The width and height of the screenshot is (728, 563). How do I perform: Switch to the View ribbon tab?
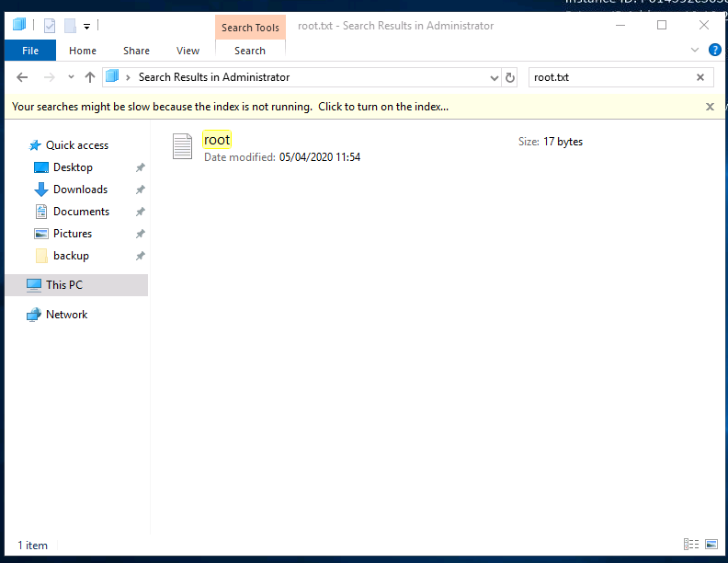pyautogui.click(x=188, y=51)
